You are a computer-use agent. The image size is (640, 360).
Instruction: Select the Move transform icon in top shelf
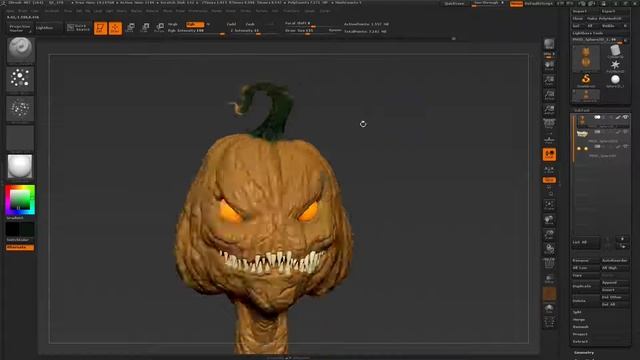[131, 28]
